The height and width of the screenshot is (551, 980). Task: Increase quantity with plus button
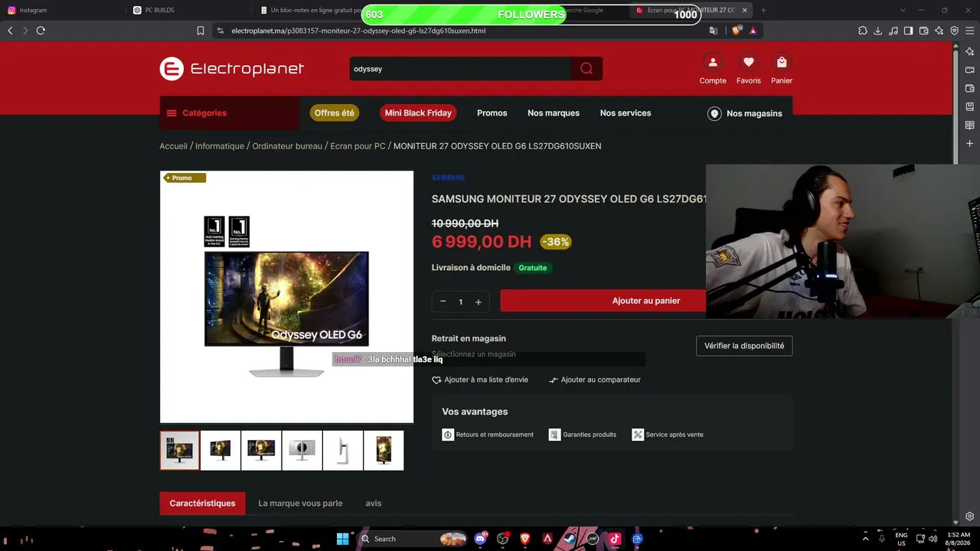pyautogui.click(x=479, y=302)
